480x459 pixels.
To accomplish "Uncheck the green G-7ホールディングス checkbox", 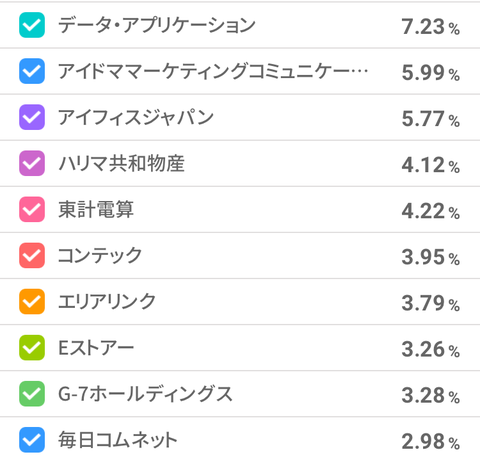I will tap(32, 394).
